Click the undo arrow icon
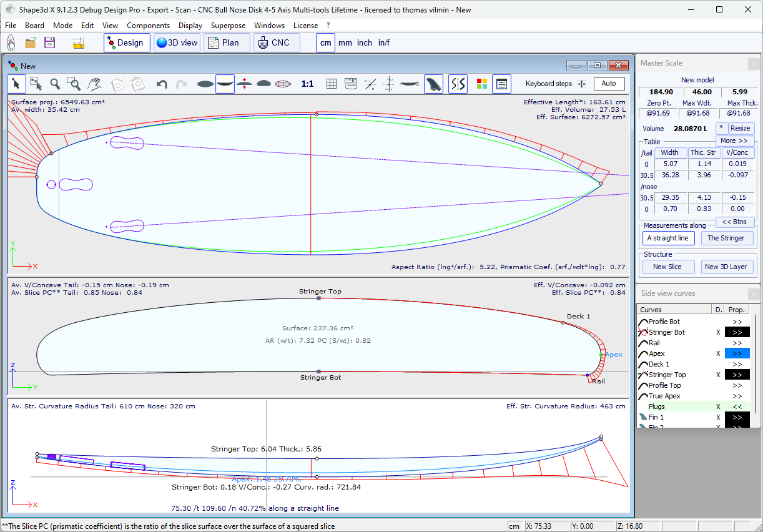This screenshot has width=763, height=532. pyautogui.click(x=162, y=84)
